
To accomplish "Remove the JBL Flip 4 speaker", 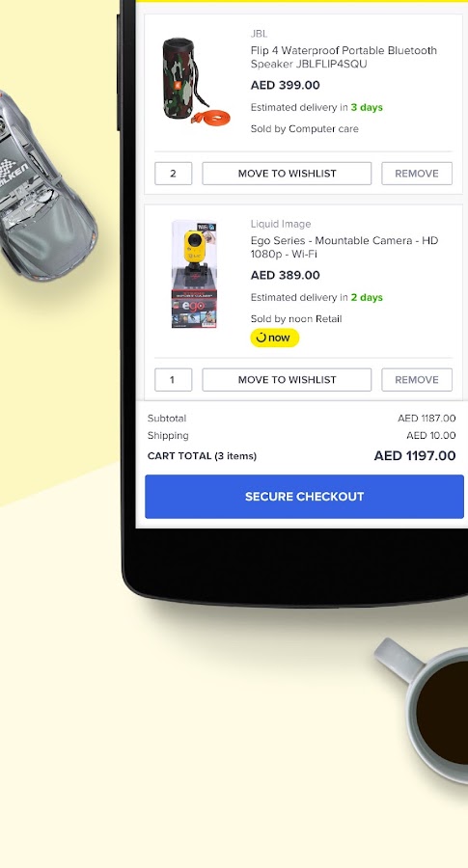I will (x=417, y=174).
